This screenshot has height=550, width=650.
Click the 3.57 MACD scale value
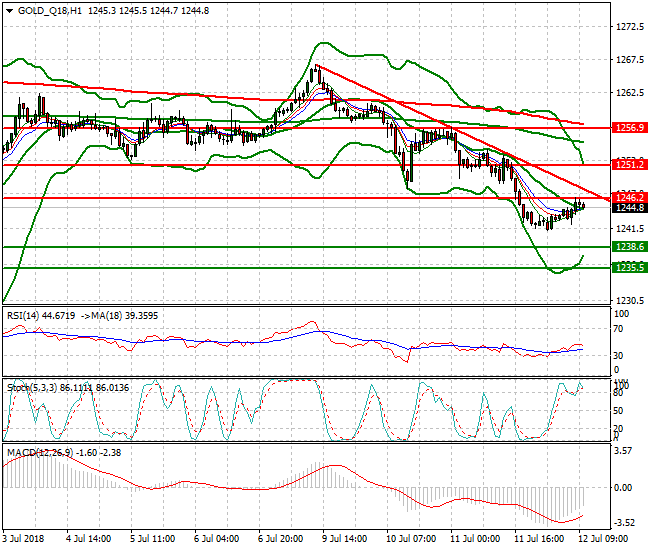(626, 451)
